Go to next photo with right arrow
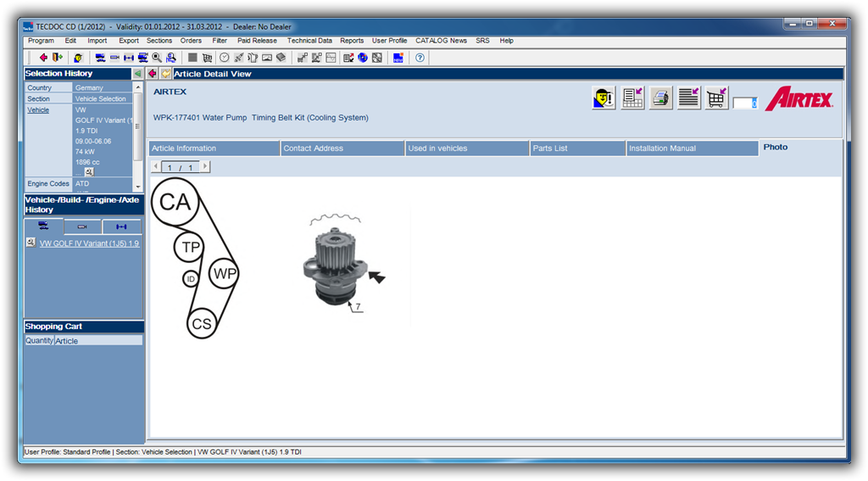Viewport: 868px width, 481px height. tap(205, 166)
